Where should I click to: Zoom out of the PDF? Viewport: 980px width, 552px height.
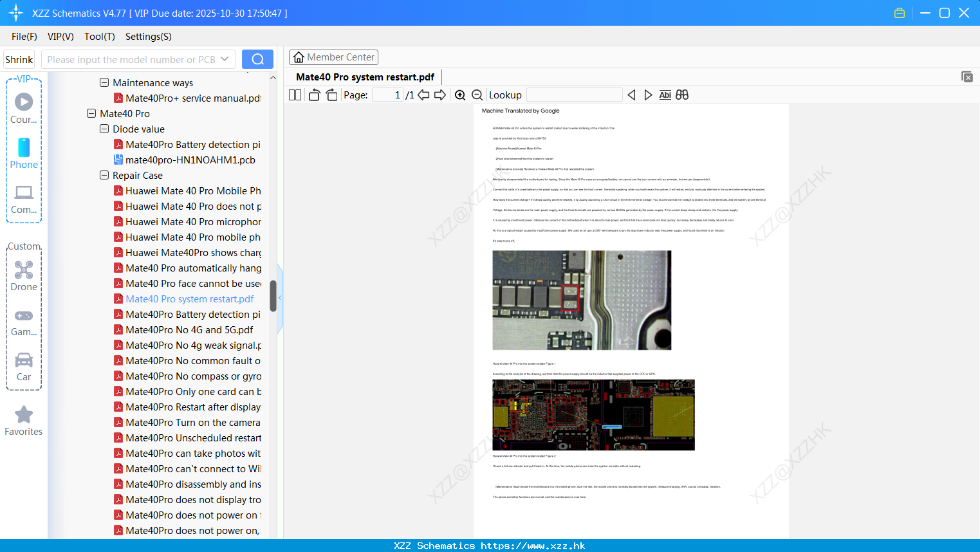coord(477,95)
